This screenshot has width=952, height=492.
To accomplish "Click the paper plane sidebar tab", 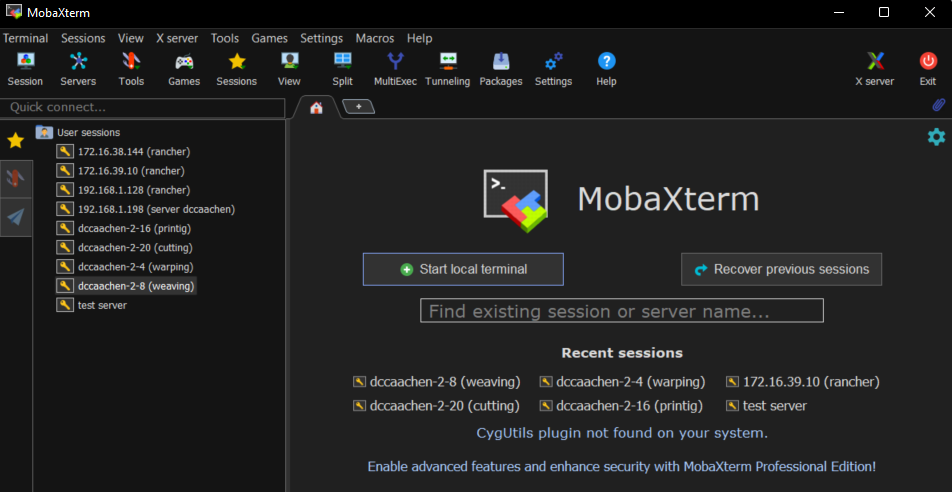I will [x=16, y=217].
